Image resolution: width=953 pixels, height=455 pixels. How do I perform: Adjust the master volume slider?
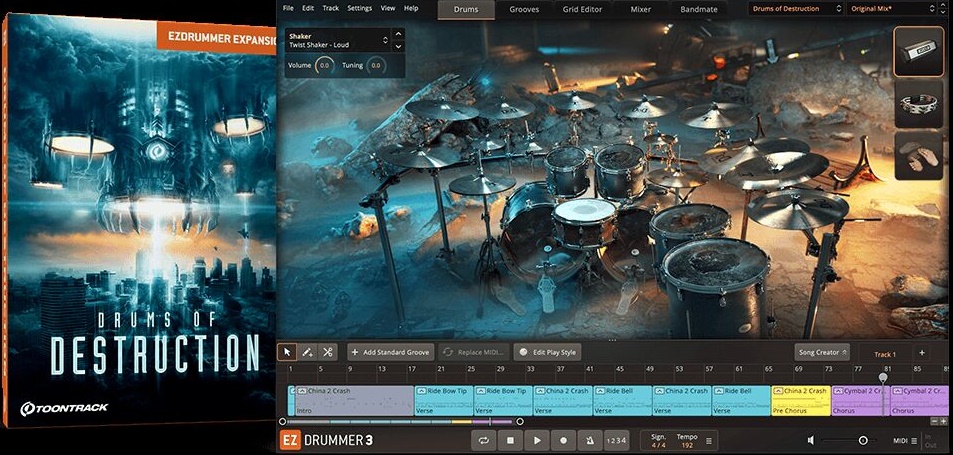click(x=862, y=440)
